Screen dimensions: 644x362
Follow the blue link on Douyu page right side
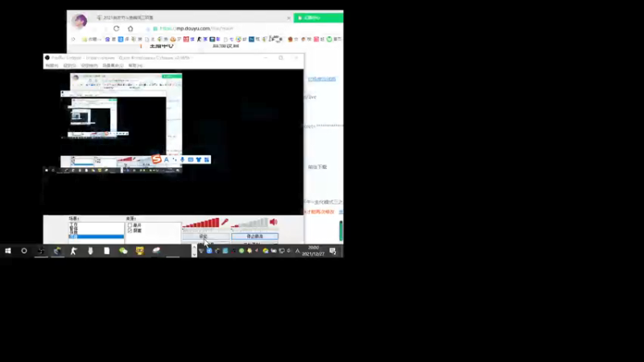tap(321, 79)
